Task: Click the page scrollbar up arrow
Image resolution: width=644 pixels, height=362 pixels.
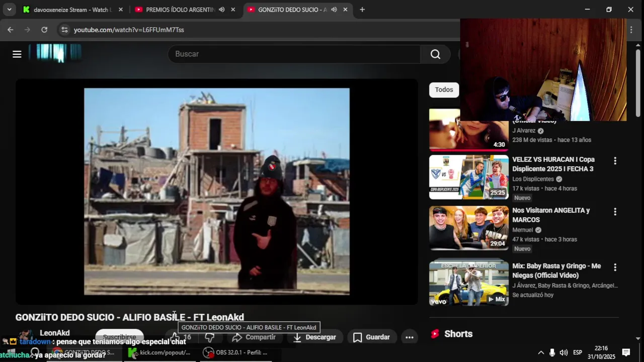Action: pos(638,46)
